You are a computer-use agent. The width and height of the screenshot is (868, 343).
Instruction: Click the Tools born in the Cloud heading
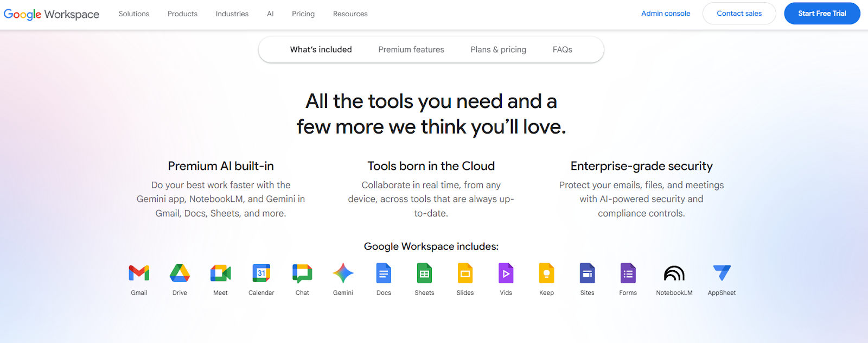(431, 166)
